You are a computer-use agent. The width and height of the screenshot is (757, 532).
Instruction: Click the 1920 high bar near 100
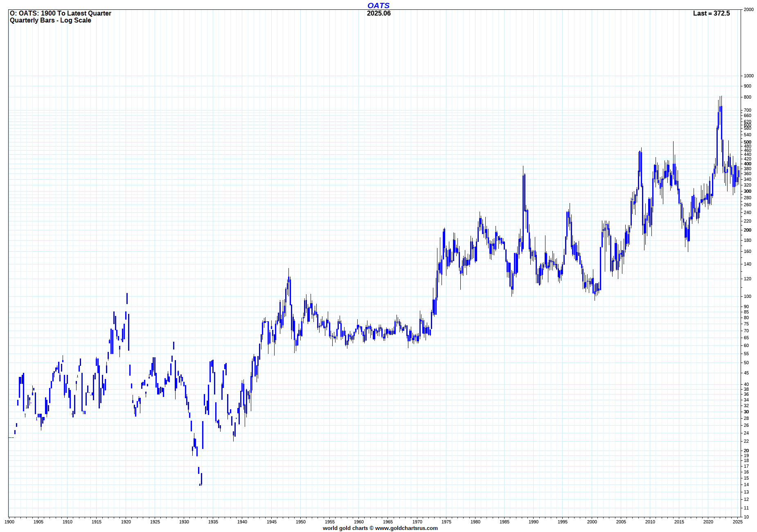[127, 298]
